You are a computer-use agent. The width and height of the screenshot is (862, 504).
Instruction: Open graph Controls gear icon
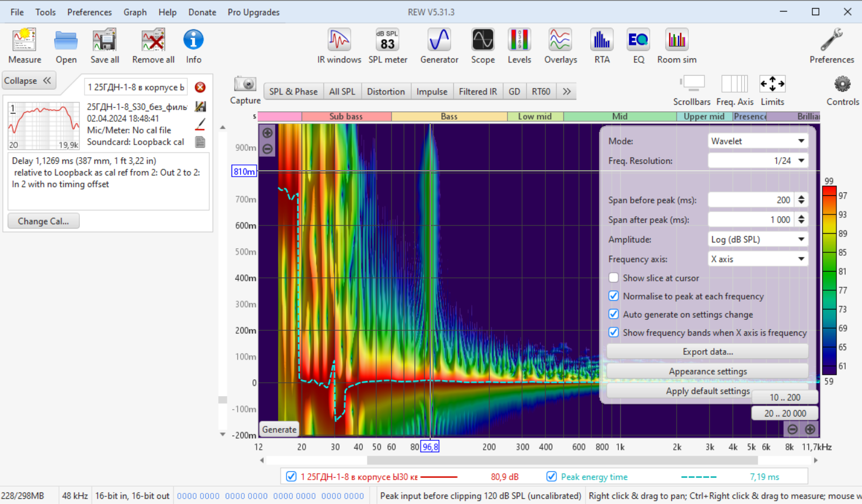[842, 84]
